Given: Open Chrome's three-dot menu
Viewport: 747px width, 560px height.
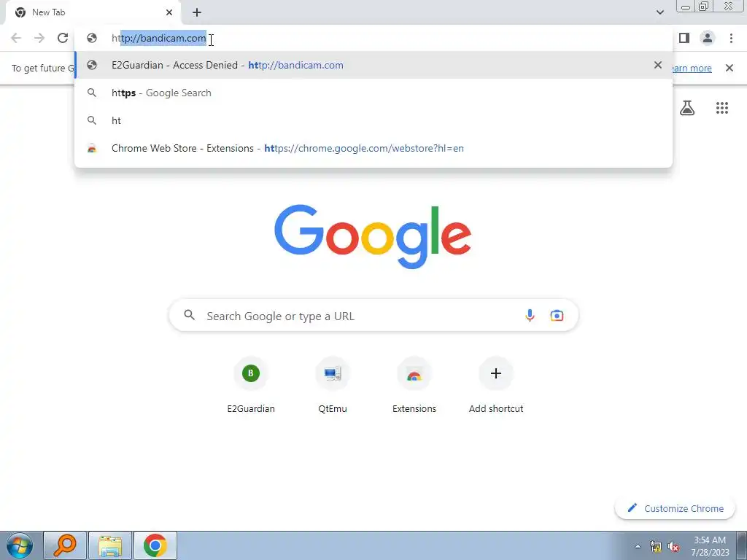Looking at the screenshot, I should pyautogui.click(x=731, y=38).
